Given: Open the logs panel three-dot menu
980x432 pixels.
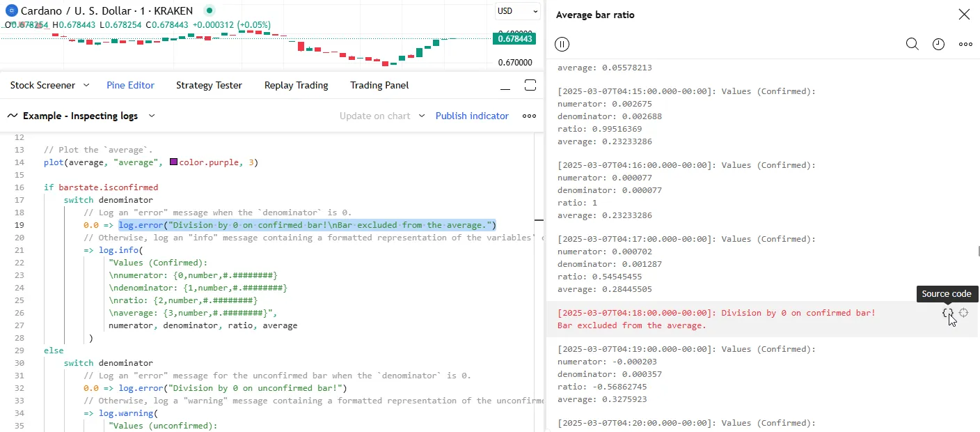Looking at the screenshot, I should pyautogui.click(x=965, y=44).
